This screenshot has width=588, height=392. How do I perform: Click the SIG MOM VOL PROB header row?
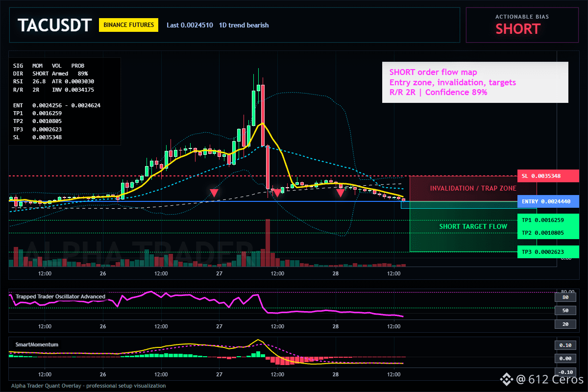tap(49, 65)
